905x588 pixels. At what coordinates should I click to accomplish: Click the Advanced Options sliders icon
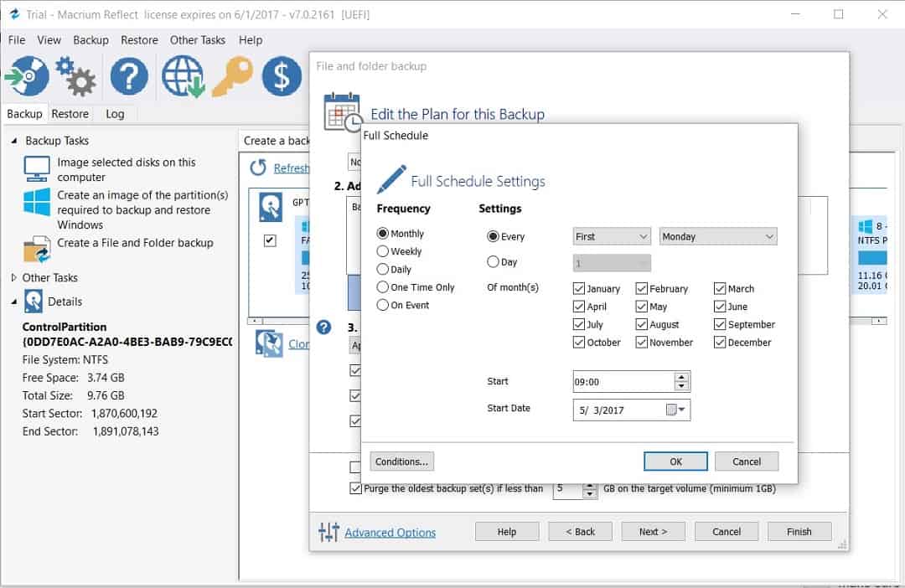point(328,531)
